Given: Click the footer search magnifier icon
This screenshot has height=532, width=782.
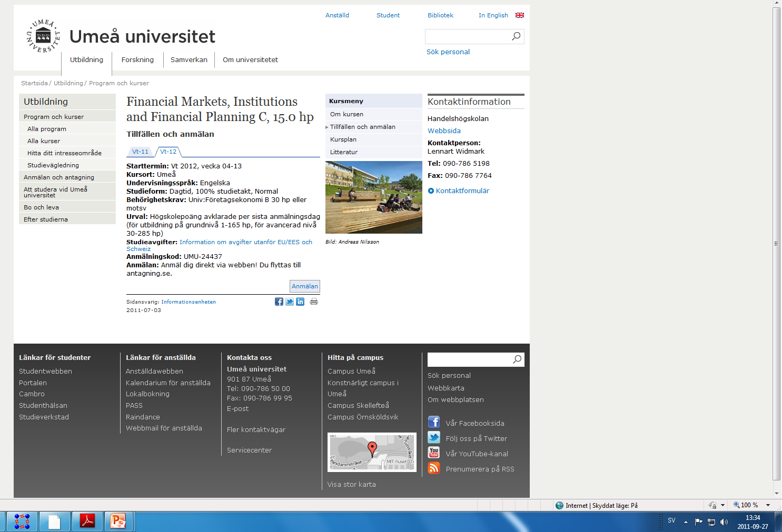Looking at the screenshot, I should pos(517,359).
